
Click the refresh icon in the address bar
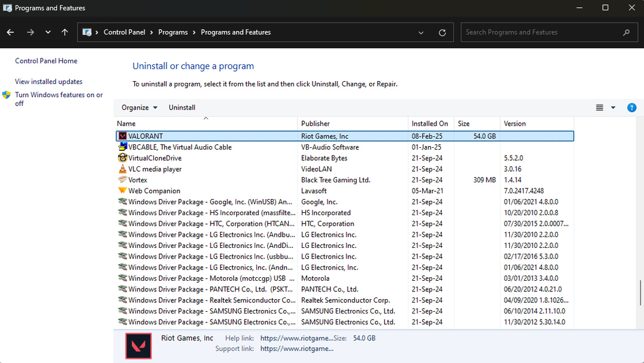click(442, 32)
